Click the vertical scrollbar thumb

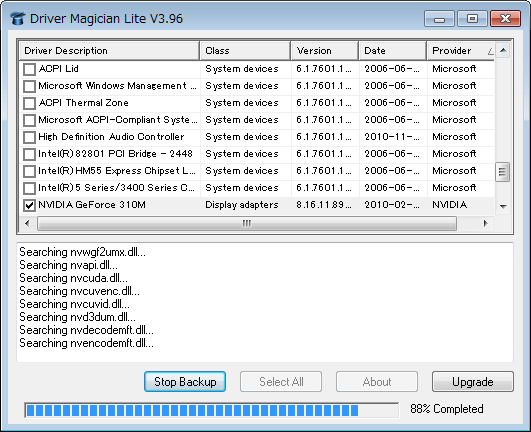point(503,172)
